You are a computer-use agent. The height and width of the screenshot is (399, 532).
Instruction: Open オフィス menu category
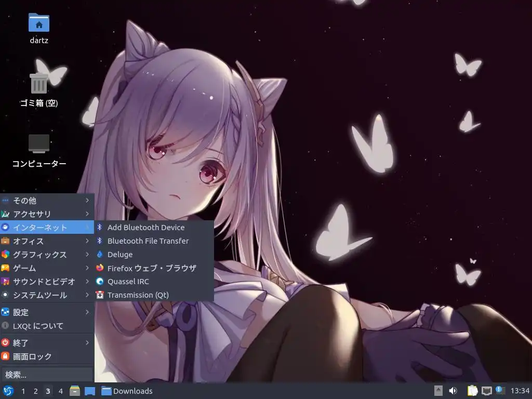pyautogui.click(x=47, y=241)
